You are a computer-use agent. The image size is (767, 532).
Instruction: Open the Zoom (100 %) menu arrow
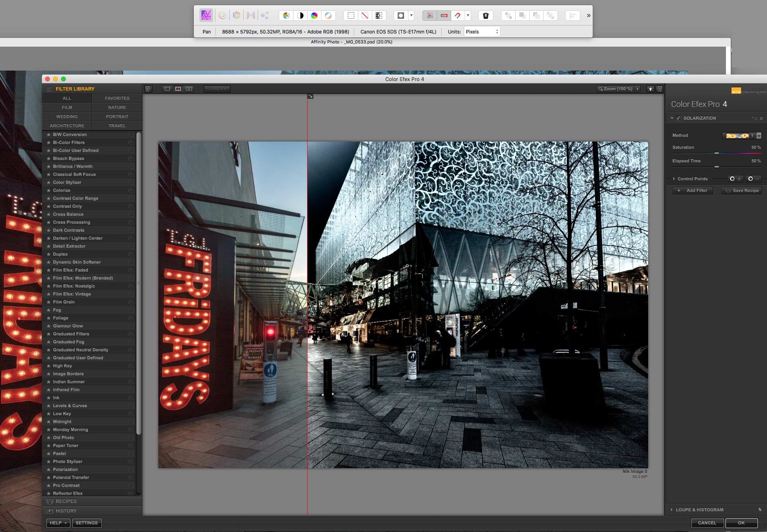[x=637, y=89]
